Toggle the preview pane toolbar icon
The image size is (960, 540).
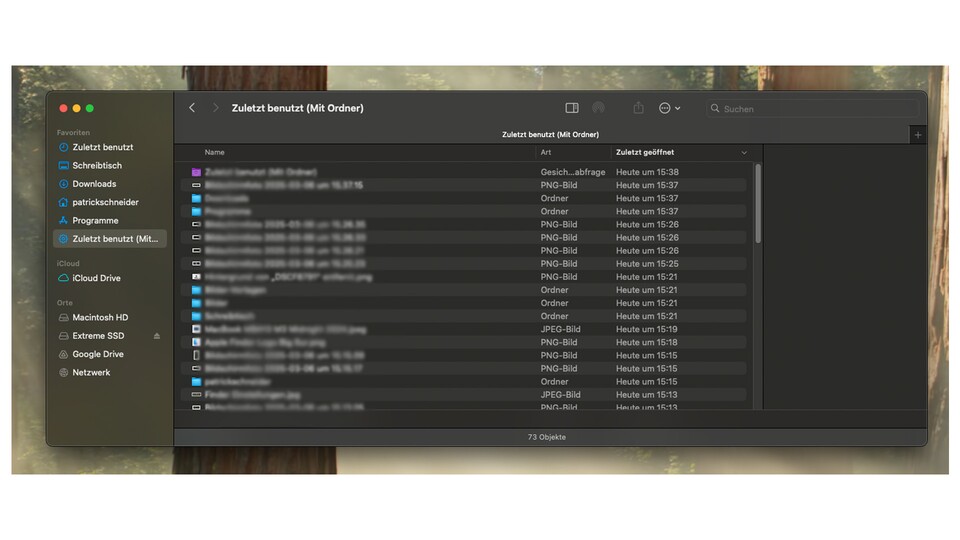tap(572, 108)
